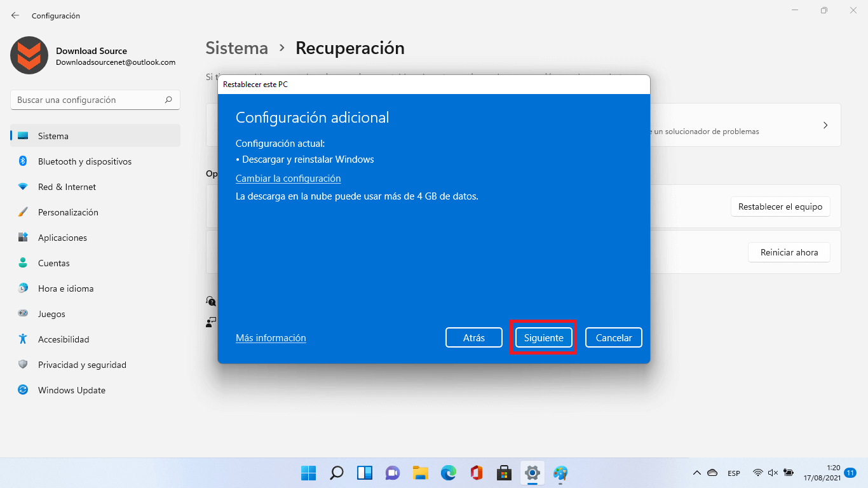Click the battery tray icon
This screenshot has width=868, height=488.
pyautogui.click(x=789, y=473)
